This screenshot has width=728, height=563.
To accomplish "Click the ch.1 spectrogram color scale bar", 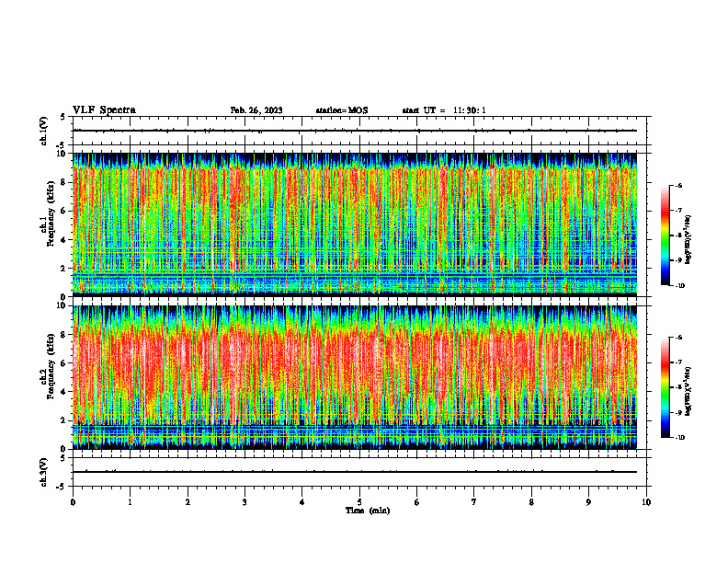I will point(665,236).
